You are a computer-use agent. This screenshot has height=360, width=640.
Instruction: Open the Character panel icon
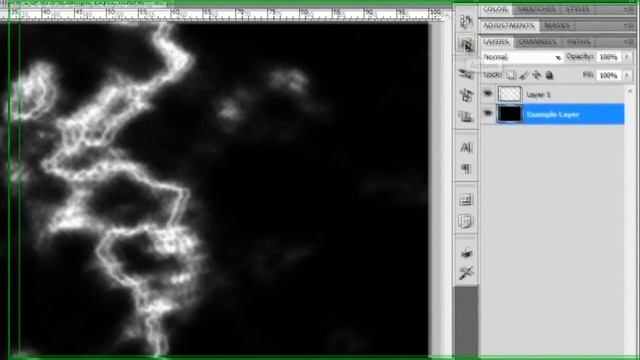pos(466,147)
